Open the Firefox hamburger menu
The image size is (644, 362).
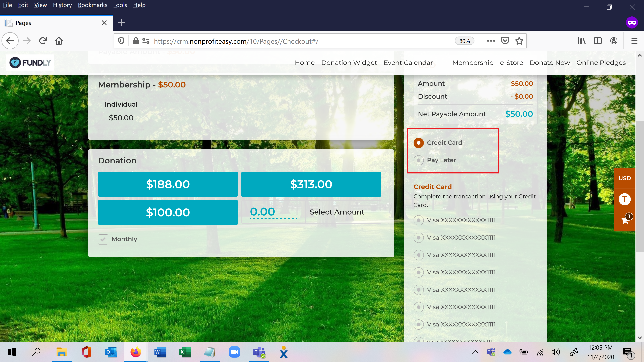[x=634, y=41]
